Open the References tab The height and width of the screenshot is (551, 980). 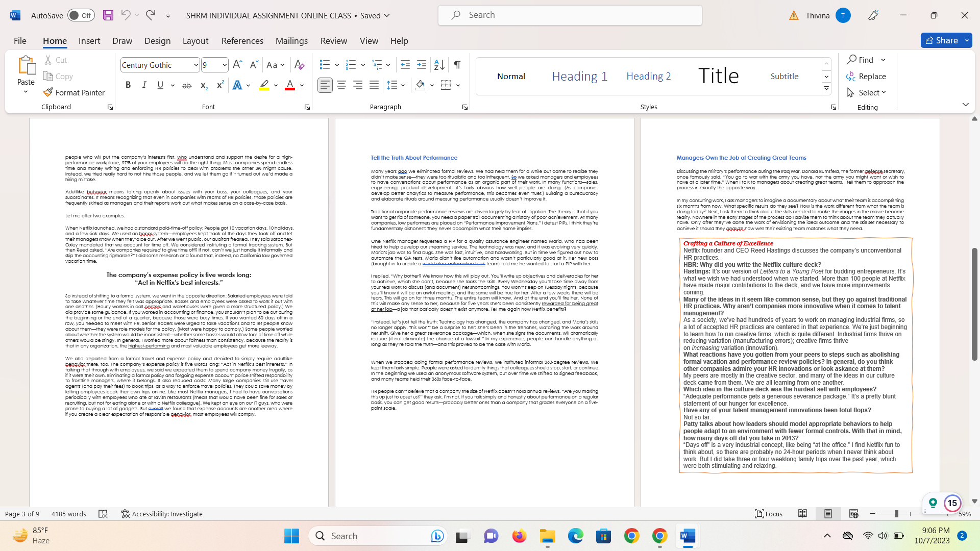(242, 41)
